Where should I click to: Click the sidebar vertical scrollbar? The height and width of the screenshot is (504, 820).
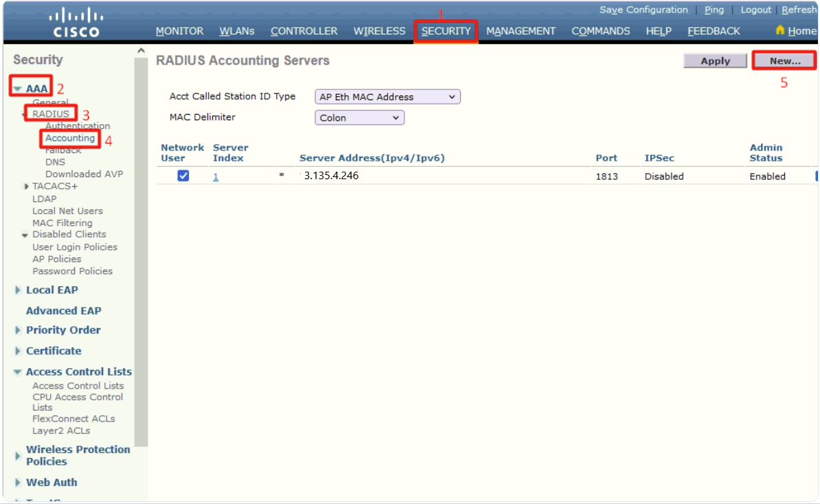click(141, 251)
